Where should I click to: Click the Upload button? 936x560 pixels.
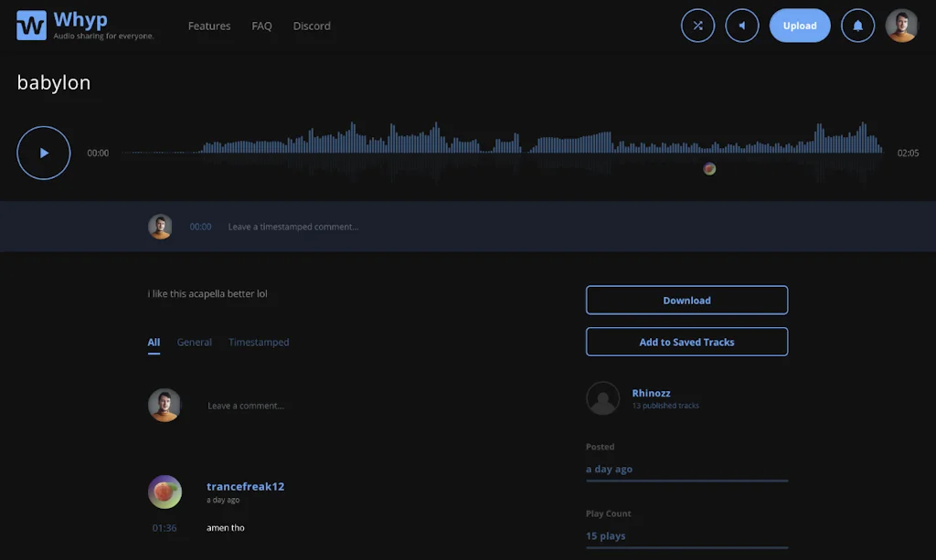[x=800, y=26]
